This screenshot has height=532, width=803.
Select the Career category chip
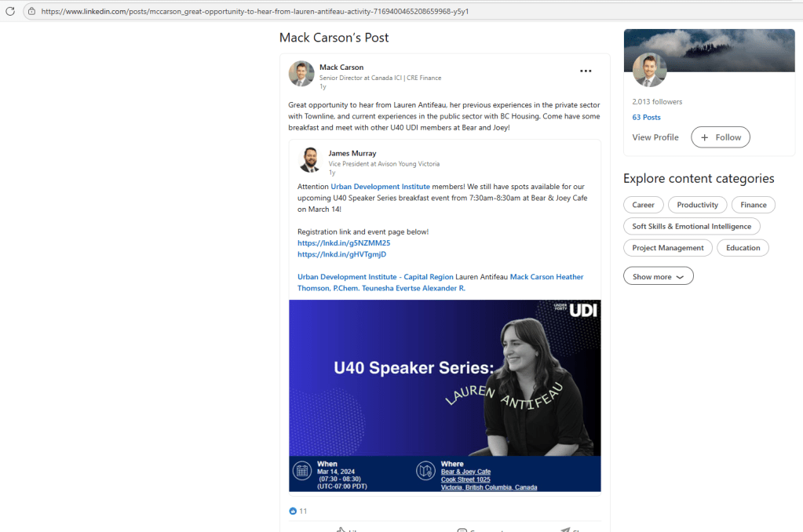point(643,205)
